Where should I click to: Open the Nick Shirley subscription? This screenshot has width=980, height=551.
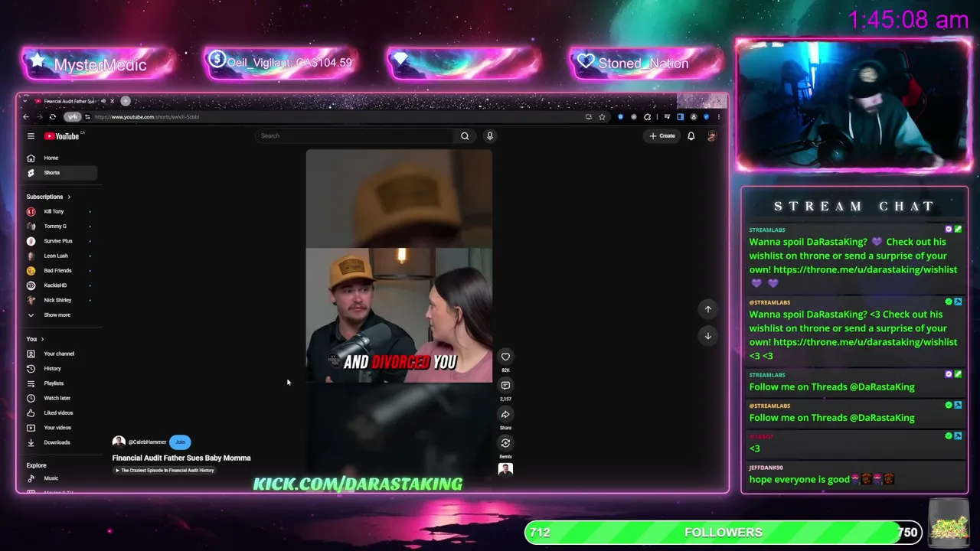59,300
